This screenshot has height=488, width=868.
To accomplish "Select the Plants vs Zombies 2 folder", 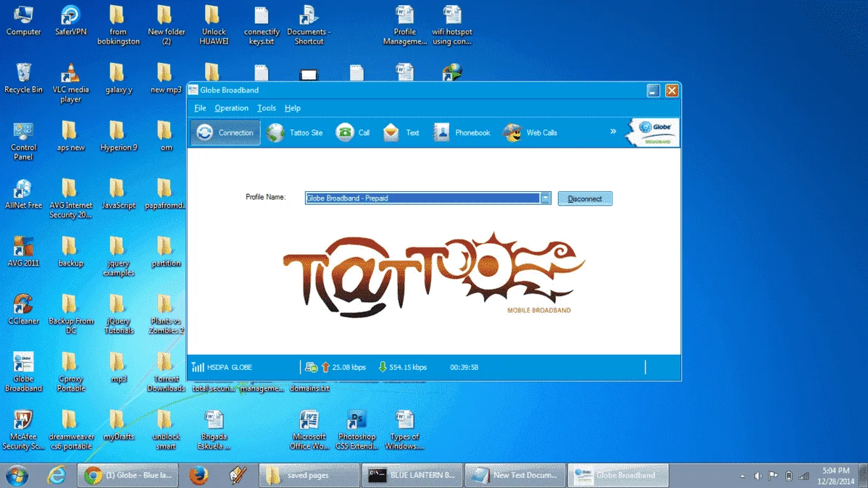I will pos(166,314).
